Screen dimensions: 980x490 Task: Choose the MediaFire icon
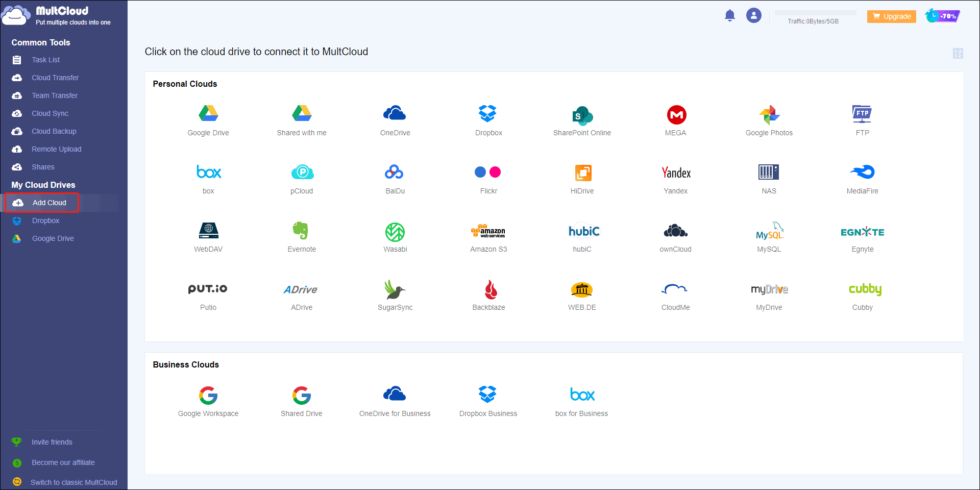click(x=862, y=172)
